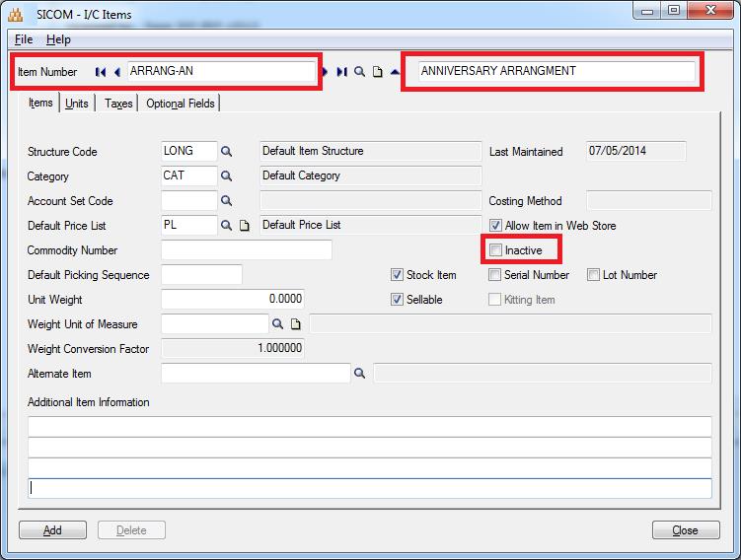Open the Help menu
Viewport: 741px width, 560px height.
(58, 39)
